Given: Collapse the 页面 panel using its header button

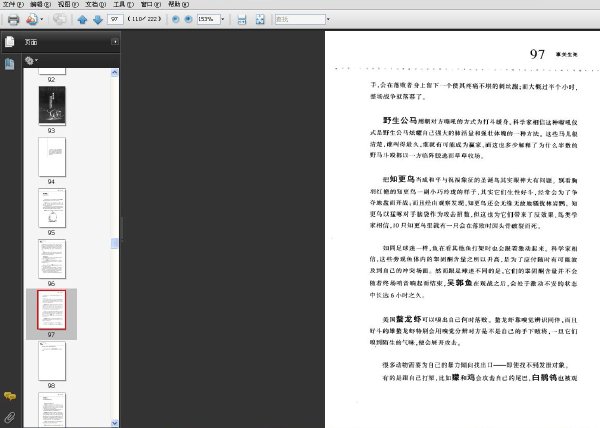Looking at the screenshot, I should pyautogui.click(x=115, y=42).
